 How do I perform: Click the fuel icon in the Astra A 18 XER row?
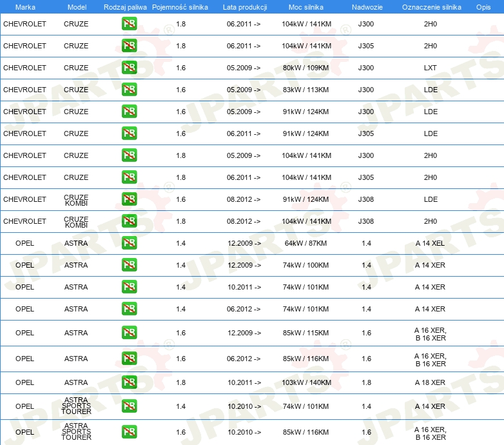tap(129, 382)
